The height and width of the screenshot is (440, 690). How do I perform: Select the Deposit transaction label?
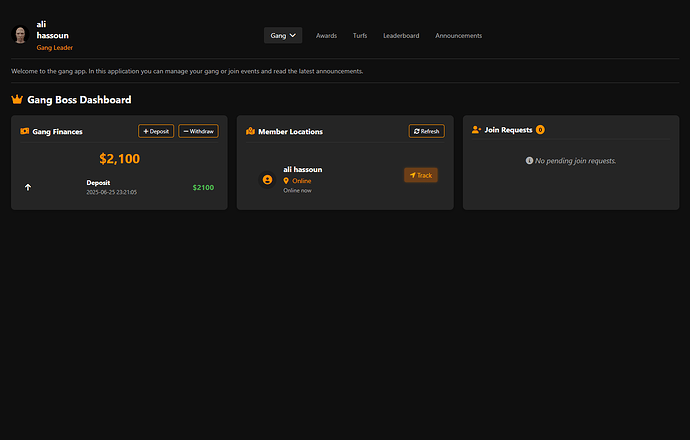point(98,183)
